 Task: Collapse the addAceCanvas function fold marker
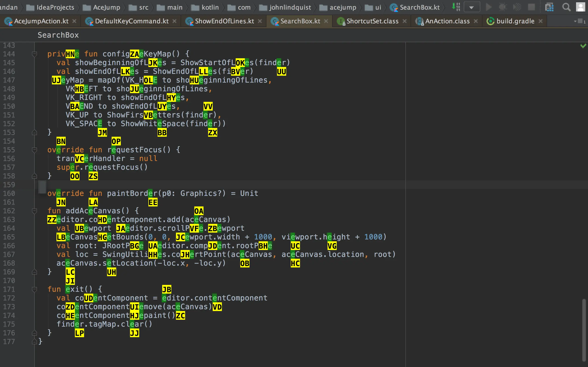coord(34,211)
